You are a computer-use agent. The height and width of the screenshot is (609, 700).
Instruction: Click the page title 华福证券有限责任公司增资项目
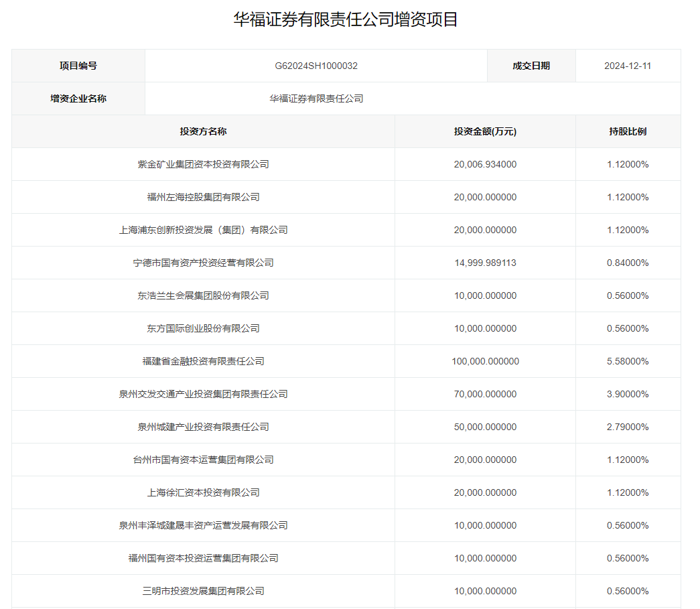[346, 19]
